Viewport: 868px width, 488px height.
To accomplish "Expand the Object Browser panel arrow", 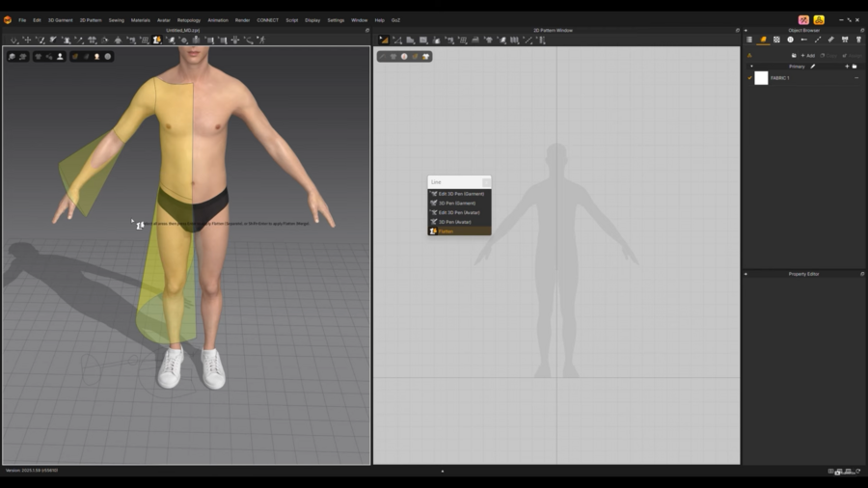I will pyautogui.click(x=746, y=30).
